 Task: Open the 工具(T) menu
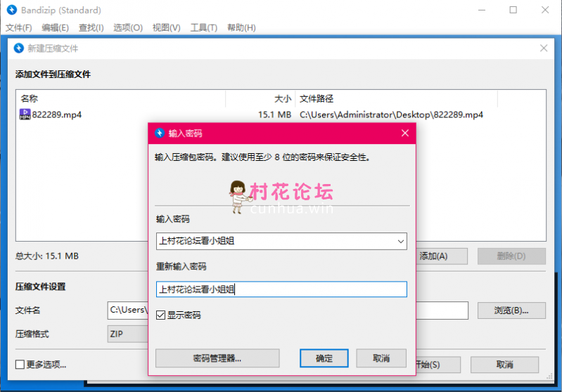tap(203, 27)
